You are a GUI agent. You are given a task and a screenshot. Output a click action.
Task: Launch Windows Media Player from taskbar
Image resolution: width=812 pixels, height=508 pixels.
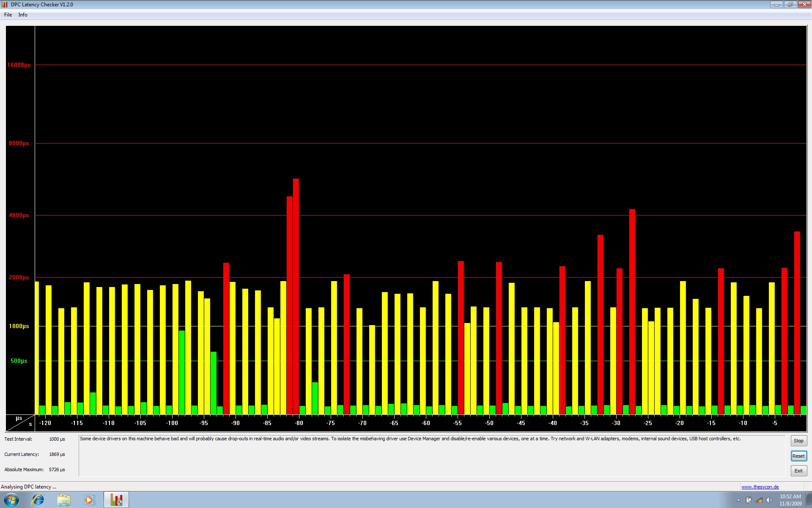[89, 500]
